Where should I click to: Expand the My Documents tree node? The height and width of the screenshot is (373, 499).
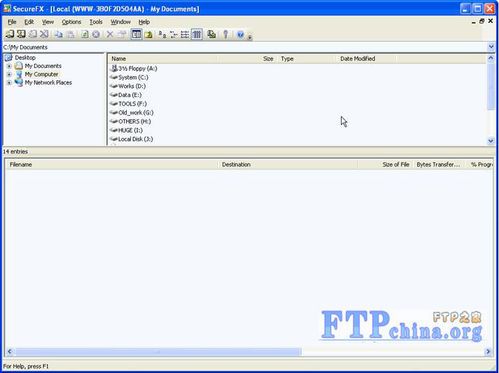[x=9, y=66]
